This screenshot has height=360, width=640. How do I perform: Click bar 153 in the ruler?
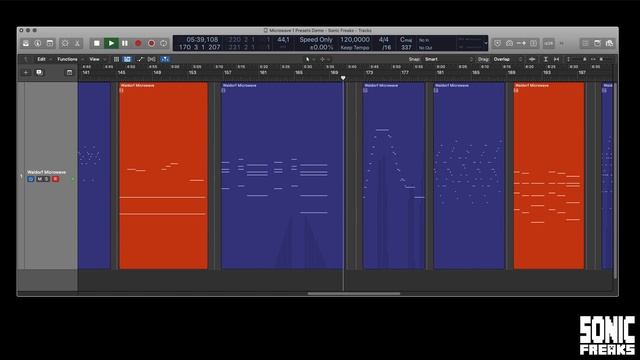192,73
